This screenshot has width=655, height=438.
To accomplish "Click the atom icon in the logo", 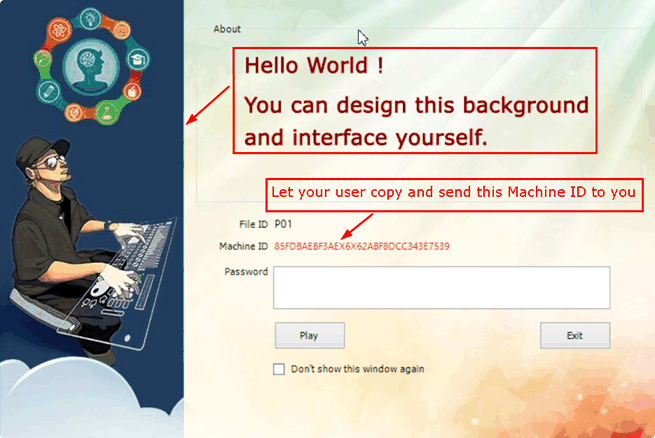I will click(x=59, y=30).
